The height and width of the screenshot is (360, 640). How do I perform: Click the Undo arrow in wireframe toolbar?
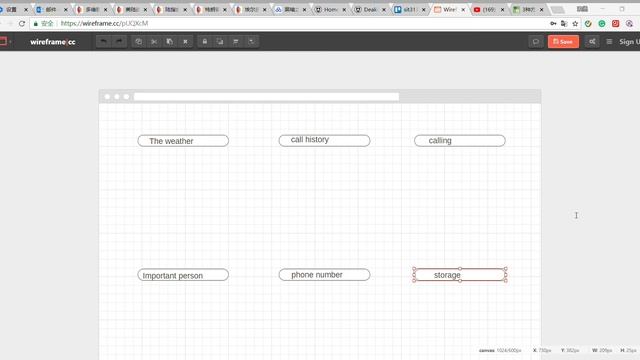[104, 42]
